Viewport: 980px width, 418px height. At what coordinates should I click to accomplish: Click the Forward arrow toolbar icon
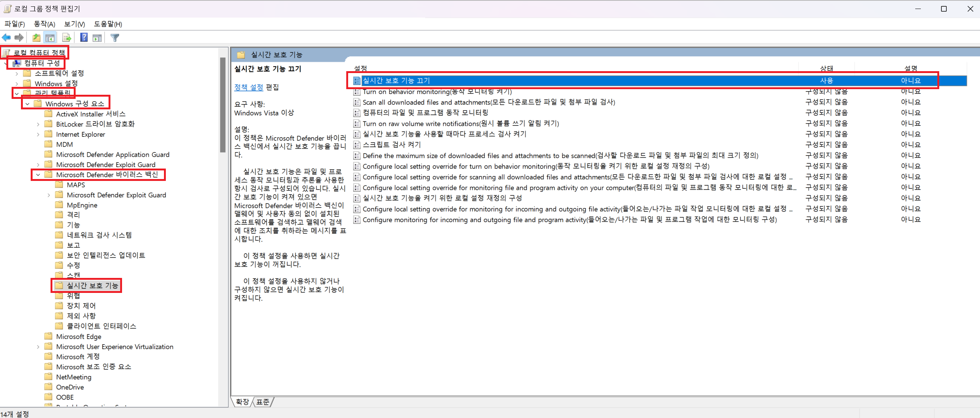tap(19, 37)
